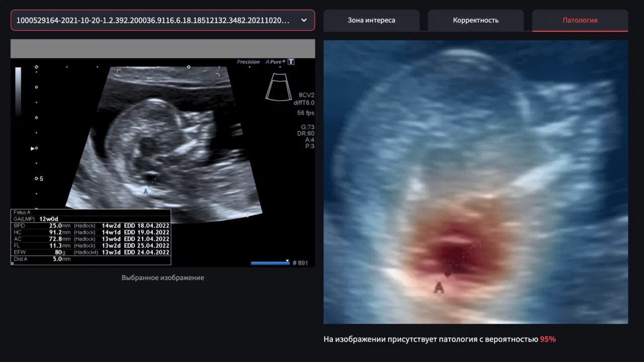Click the blue frame progress bar near #891

[270, 263]
